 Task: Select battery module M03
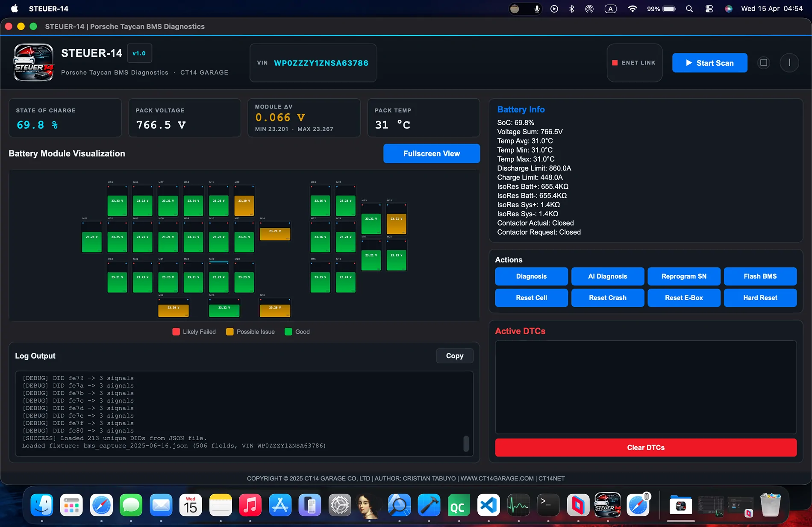117,201
